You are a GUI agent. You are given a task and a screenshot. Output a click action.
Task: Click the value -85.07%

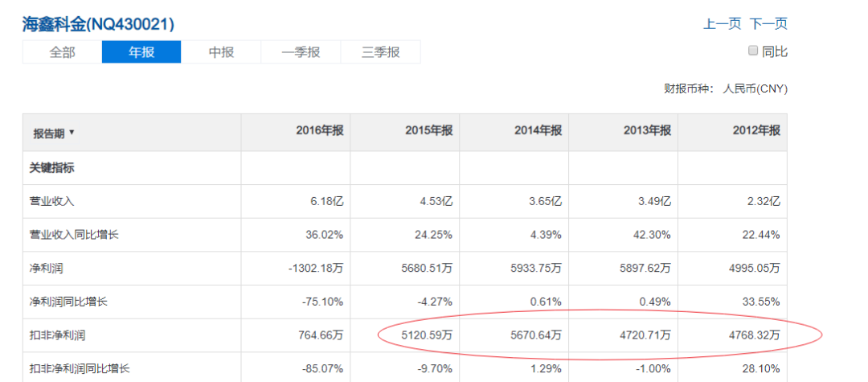point(325,368)
